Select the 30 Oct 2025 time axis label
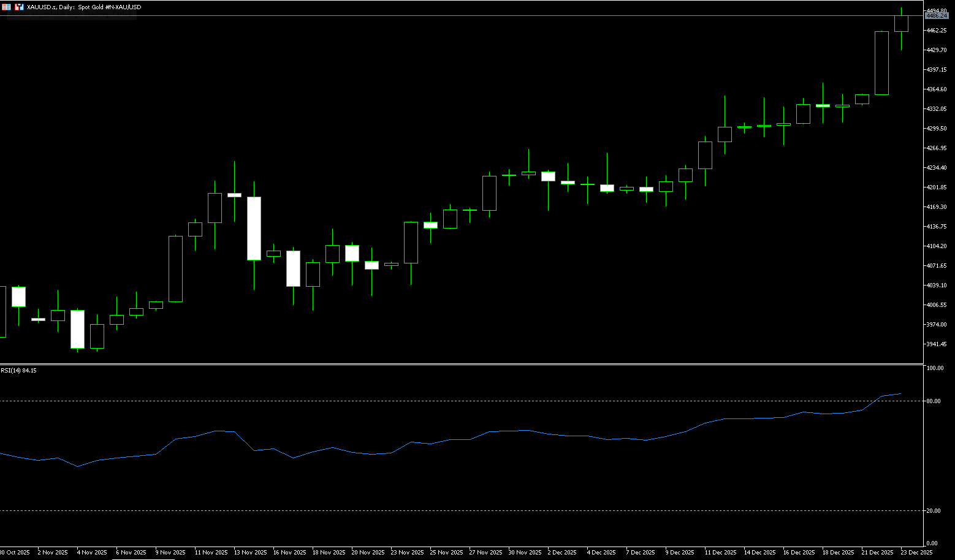The width and height of the screenshot is (955, 560). coord(15,553)
